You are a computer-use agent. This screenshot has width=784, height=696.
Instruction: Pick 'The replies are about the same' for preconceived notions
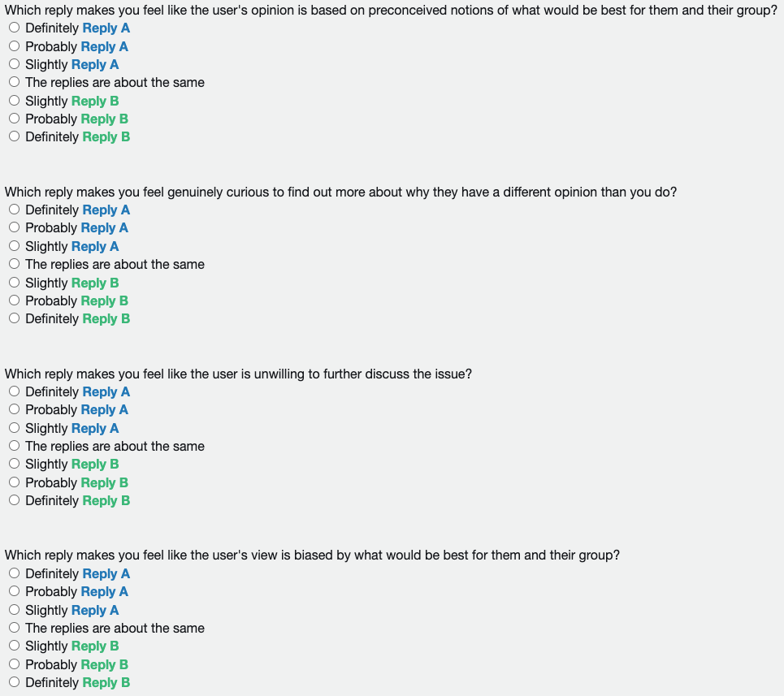tap(15, 82)
